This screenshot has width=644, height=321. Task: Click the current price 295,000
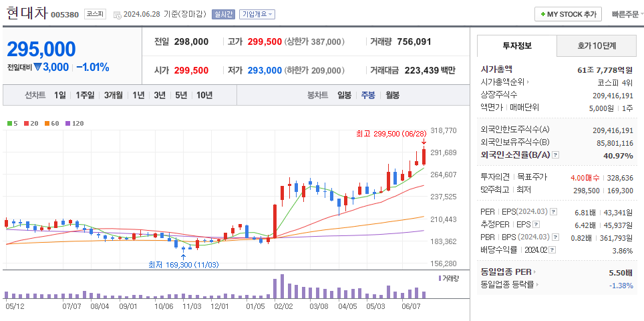[41, 49]
